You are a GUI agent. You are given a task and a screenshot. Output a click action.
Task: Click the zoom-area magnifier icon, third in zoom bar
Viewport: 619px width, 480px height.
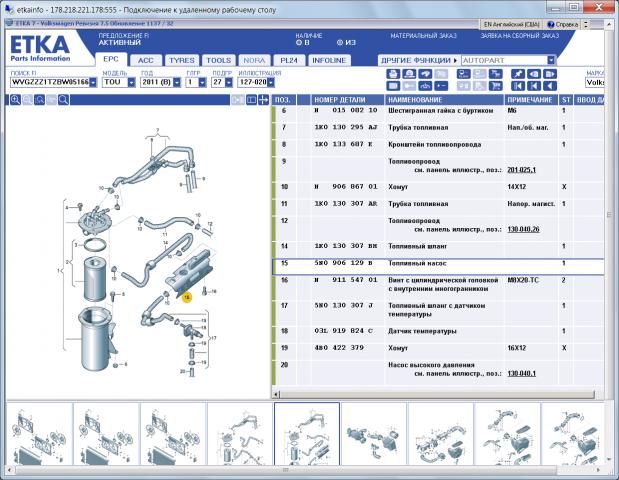[39, 100]
